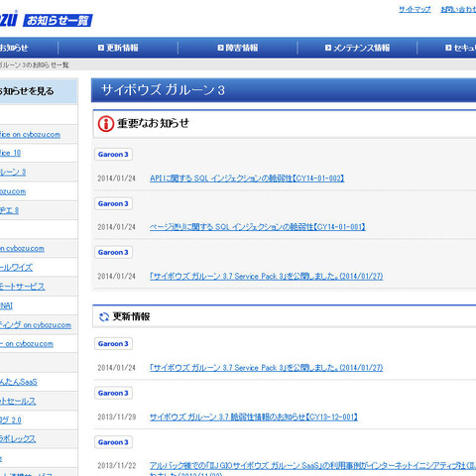The height and width of the screenshot is (476, 476).
Task: Open the かんたんSaaS sidebar link
Action: click(x=19, y=382)
